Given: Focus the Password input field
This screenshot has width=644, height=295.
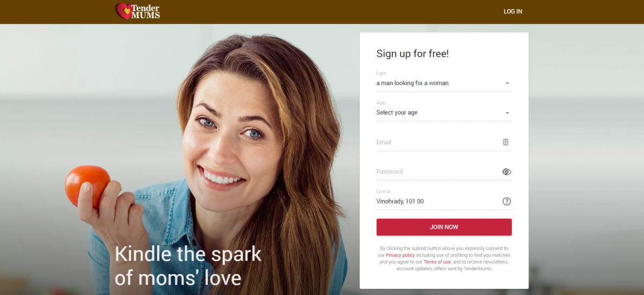Looking at the screenshot, I should (437, 172).
